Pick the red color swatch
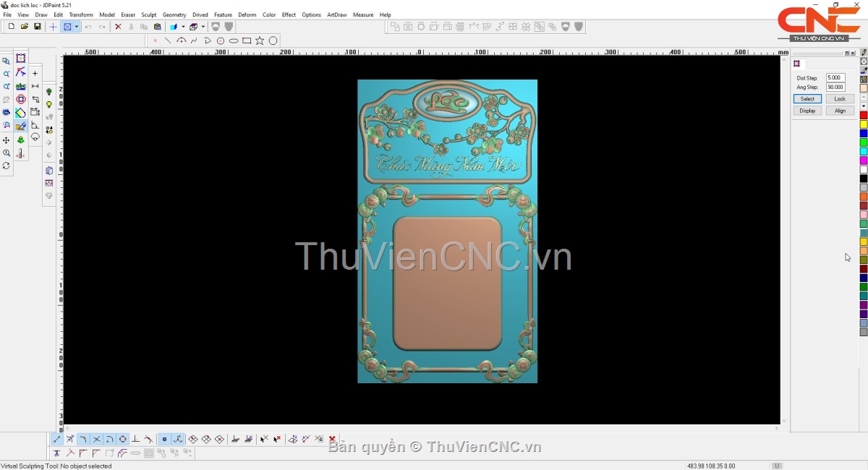Image resolution: width=868 pixels, height=470 pixels. [864, 116]
